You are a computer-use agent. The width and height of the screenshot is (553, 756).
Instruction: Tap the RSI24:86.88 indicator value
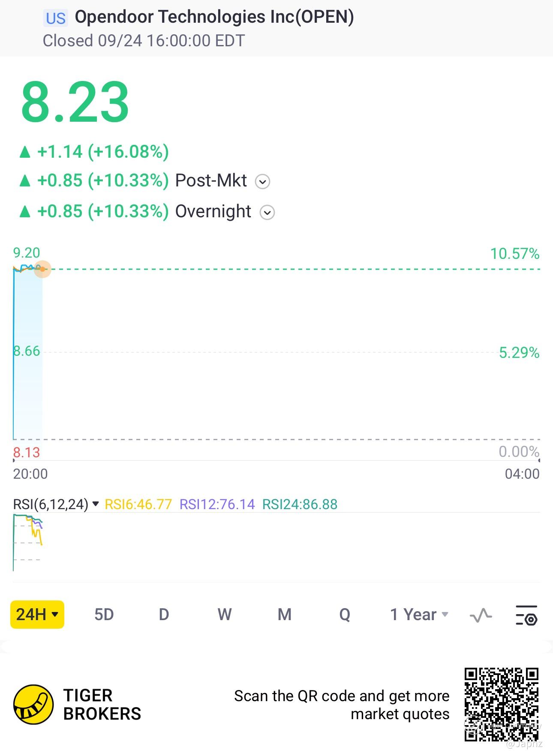pos(300,504)
